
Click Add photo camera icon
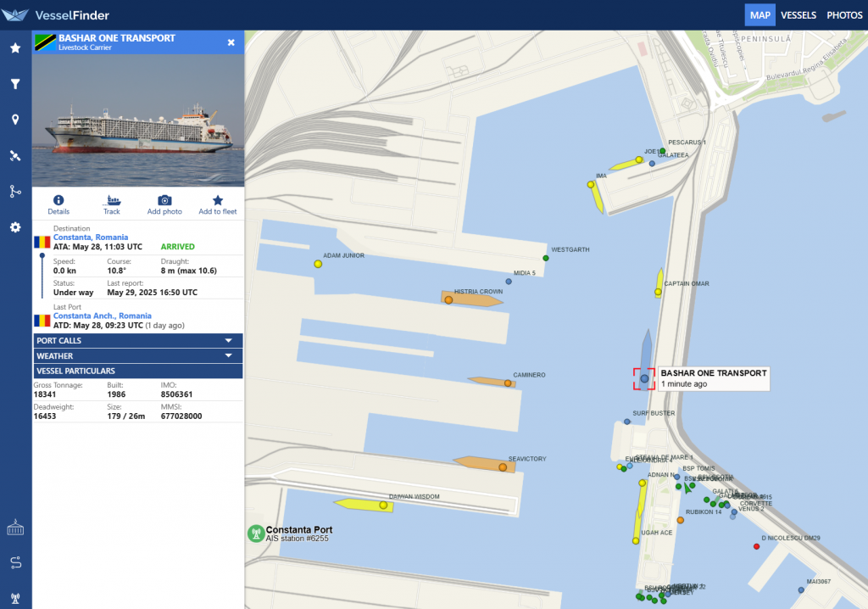point(164,204)
